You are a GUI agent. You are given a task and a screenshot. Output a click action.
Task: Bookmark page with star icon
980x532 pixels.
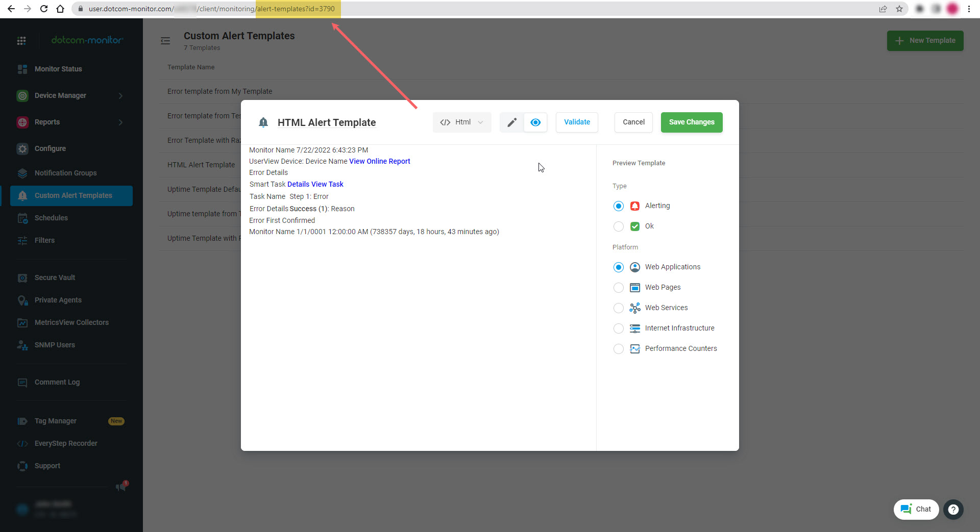[899, 9]
